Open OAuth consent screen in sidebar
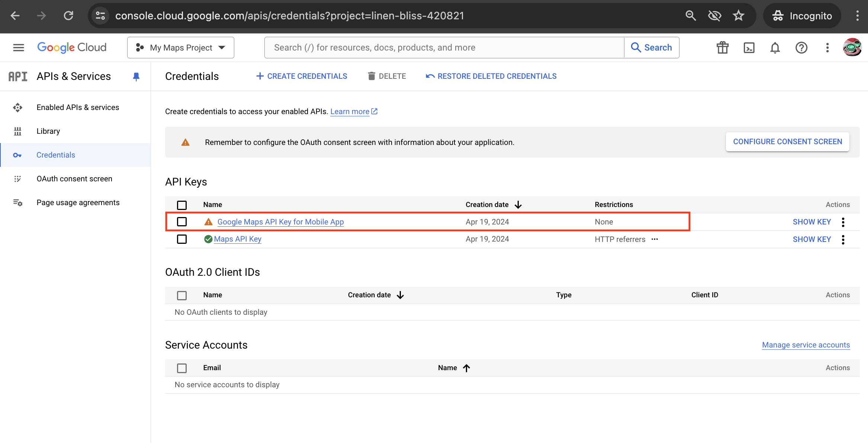The width and height of the screenshot is (868, 443). point(74,179)
